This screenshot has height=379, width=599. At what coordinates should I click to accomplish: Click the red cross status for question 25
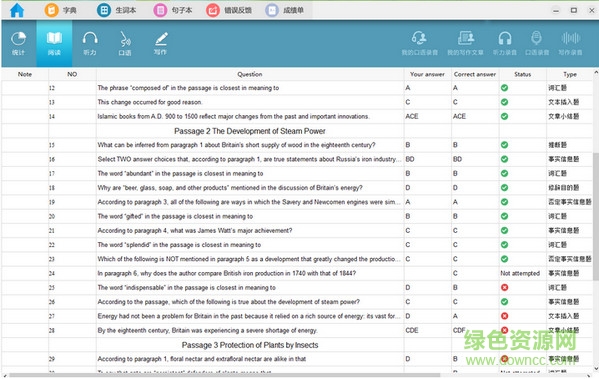[505, 287]
